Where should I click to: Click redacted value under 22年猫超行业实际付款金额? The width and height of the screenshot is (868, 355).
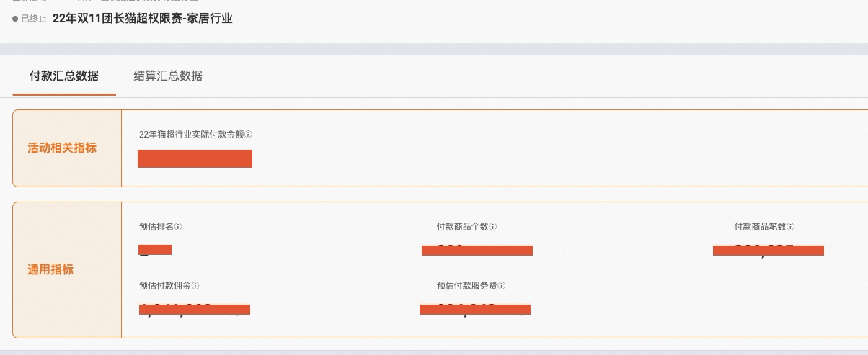(x=195, y=158)
